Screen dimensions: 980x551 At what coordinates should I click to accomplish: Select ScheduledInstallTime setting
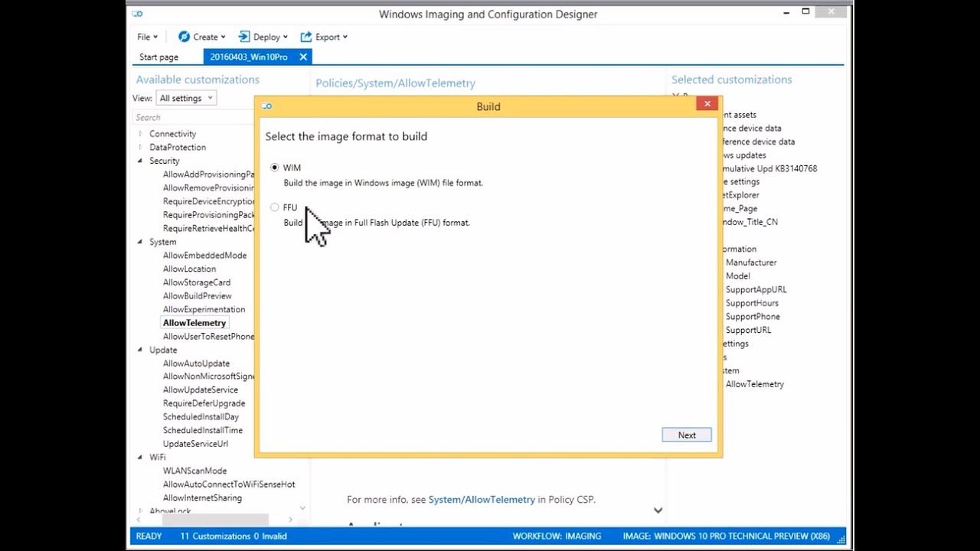pyautogui.click(x=202, y=430)
